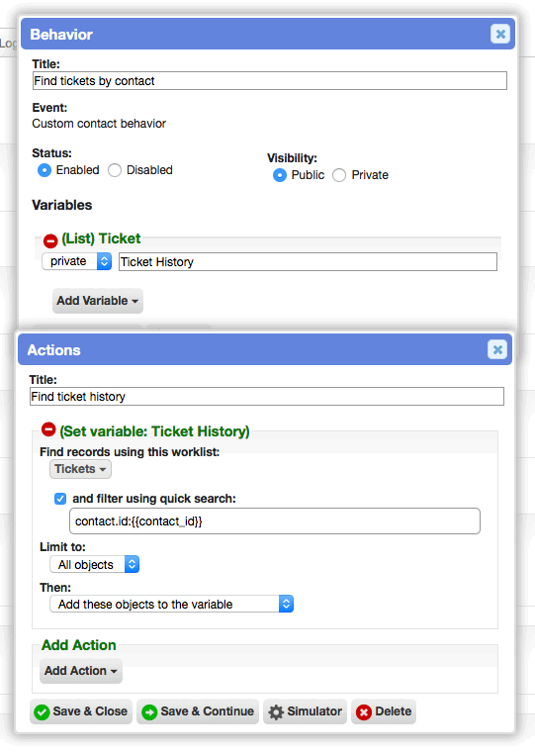Open the Add these objects to the variable dropdown

tap(172, 605)
